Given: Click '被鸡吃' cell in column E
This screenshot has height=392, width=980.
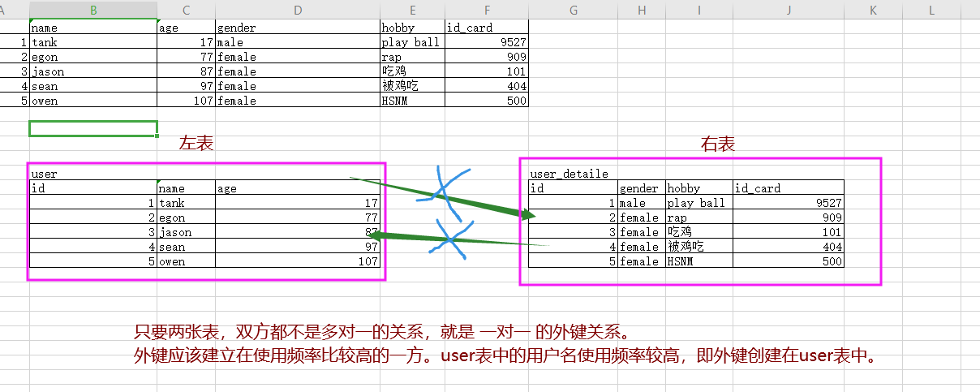Looking at the screenshot, I should point(412,86).
